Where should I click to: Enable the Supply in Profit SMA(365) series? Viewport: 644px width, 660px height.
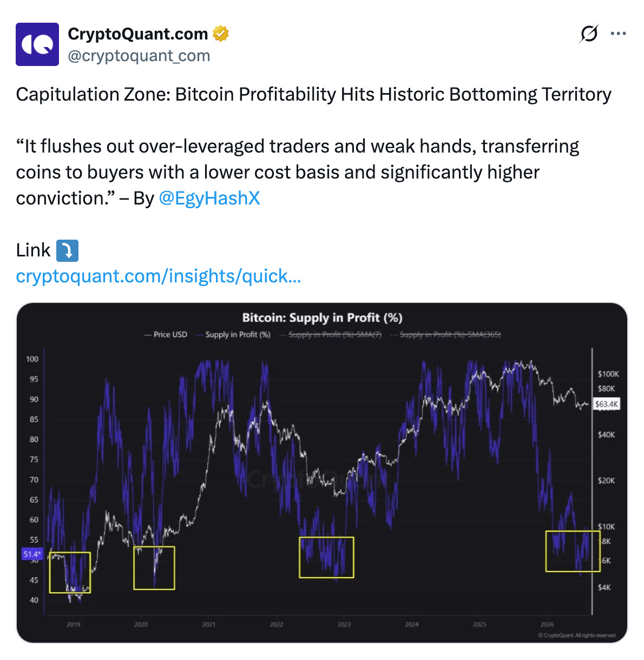[446, 334]
